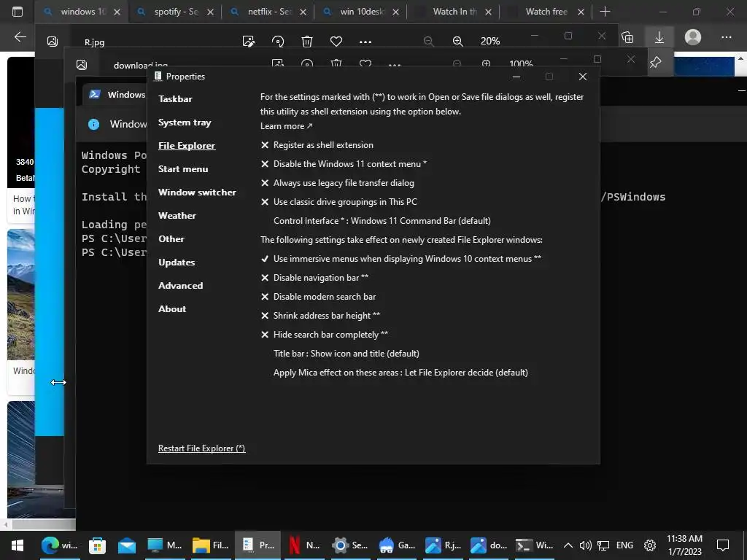Screen dimensions: 747x560
Task: Open Apply Mica effect option dropdown
Action: point(400,373)
